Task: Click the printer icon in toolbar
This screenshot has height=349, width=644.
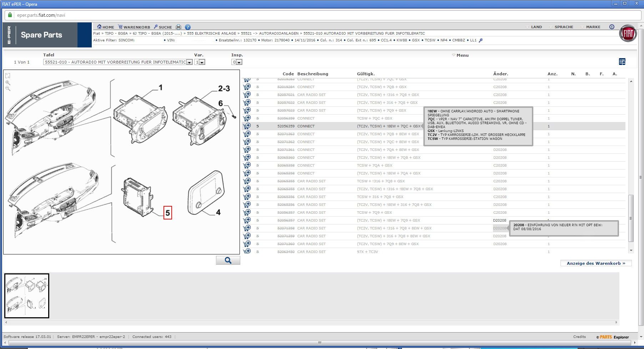Action: [x=178, y=27]
